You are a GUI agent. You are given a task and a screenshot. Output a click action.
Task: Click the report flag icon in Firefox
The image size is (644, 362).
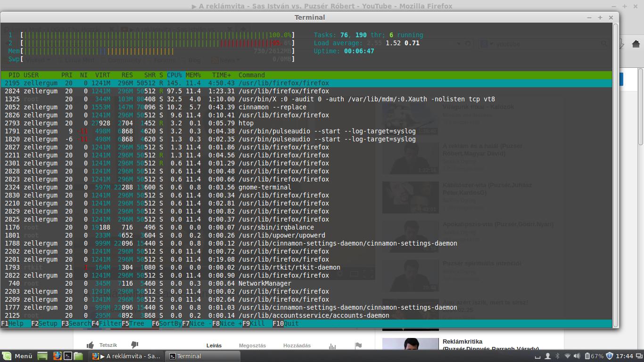358,346
